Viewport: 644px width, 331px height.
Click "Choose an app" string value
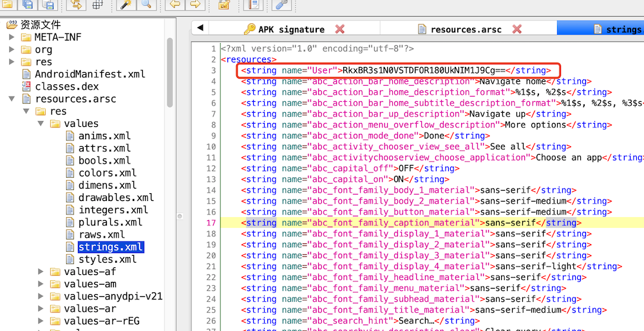[x=569, y=157]
